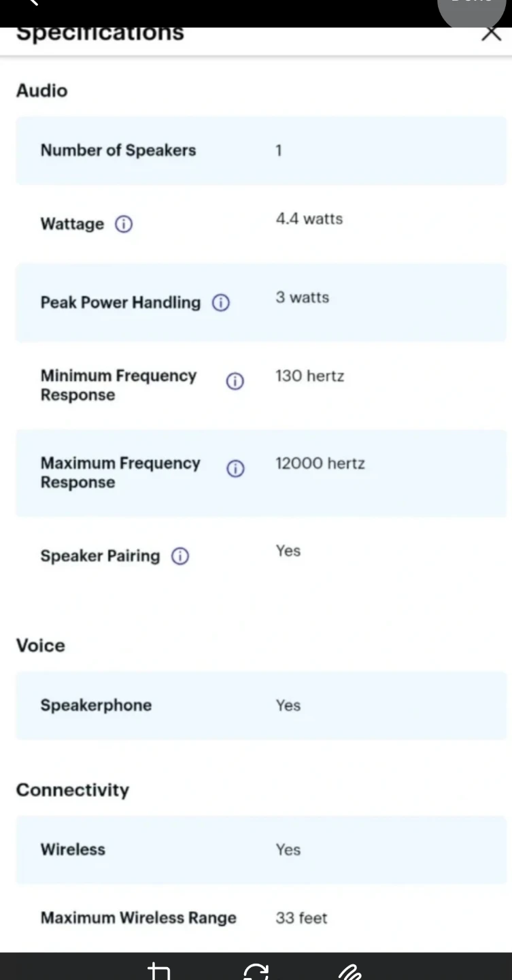Click the Wireless specification row
Image resolution: width=512 pixels, height=980 pixels.
click(261, 849)
